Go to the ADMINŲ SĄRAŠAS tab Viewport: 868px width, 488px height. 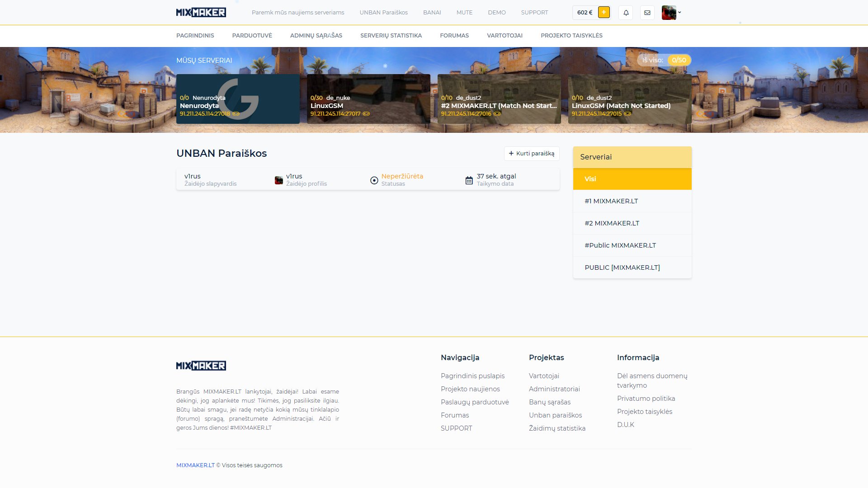point(316,36)
